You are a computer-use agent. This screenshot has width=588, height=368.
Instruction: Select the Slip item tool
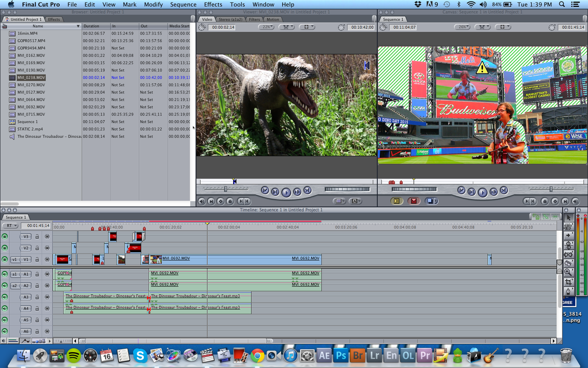568,255
